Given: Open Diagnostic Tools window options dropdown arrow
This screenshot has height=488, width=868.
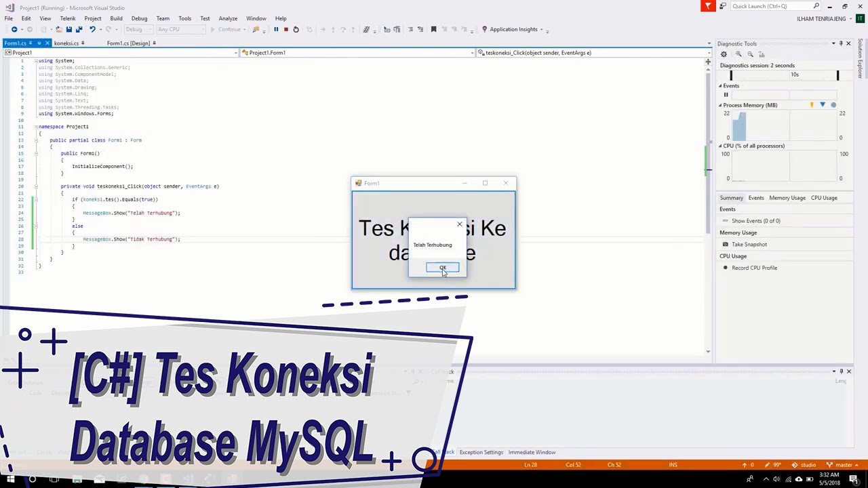Looking at the screenshot, I should click(833, 43).
